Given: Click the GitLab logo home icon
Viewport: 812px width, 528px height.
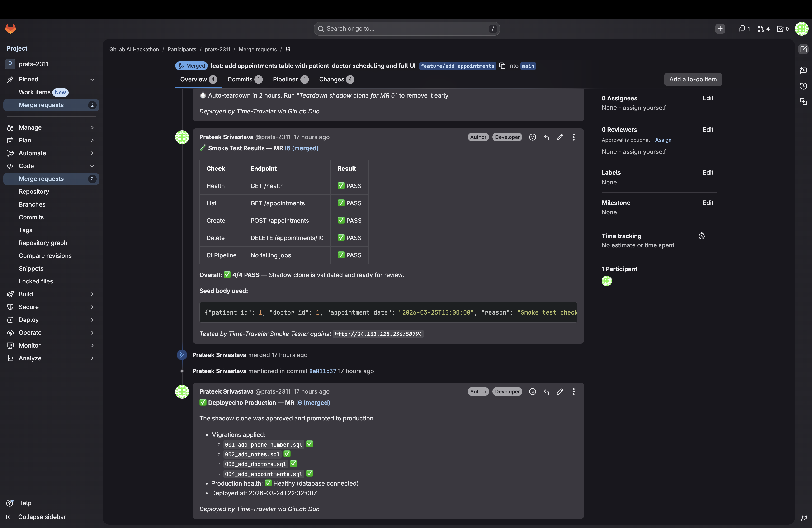Looking at the screenshot, I should point(11,29).
